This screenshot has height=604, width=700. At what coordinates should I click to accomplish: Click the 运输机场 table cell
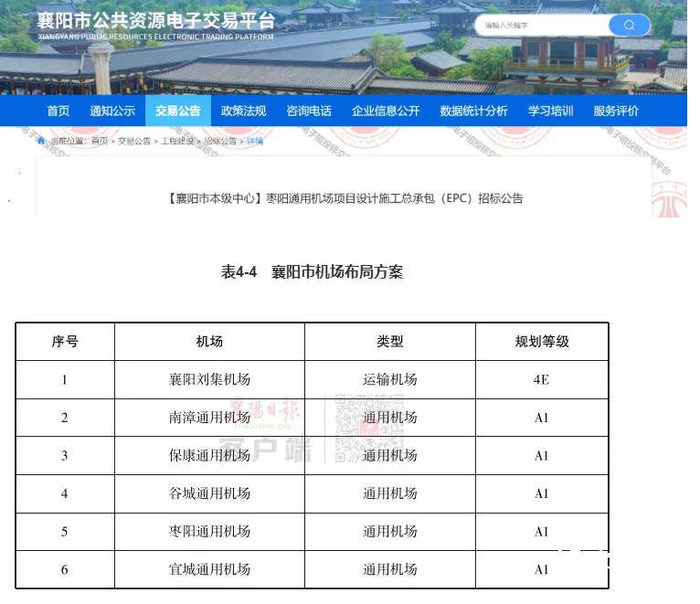point(389,379)
